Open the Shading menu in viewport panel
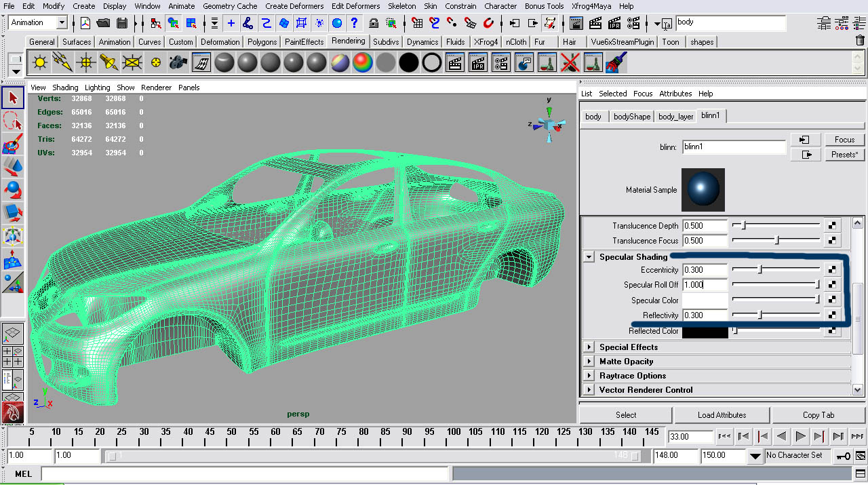This screenshot has width=868, height=485. [x=65, y=88]
